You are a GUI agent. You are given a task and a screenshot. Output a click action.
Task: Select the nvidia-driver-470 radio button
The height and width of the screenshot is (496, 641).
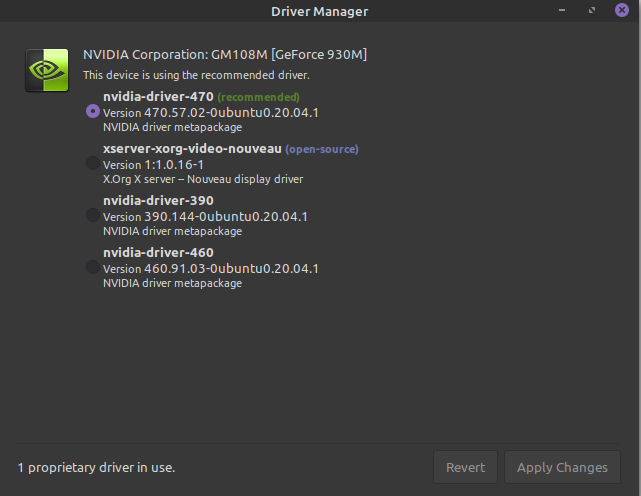(x=93, y=111)
